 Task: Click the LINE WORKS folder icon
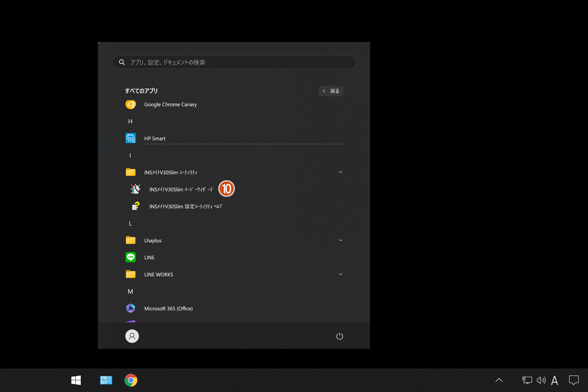pyautogui.click(x=131, y=274)
